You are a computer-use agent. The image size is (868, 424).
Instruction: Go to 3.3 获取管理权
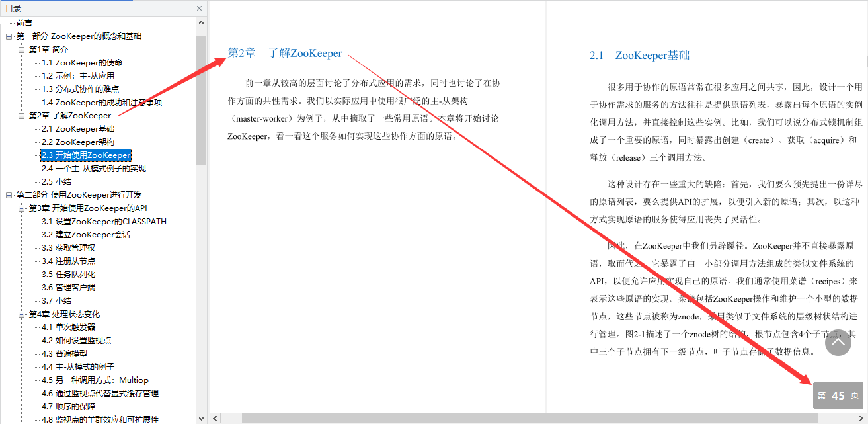click(x=69, y=248)
